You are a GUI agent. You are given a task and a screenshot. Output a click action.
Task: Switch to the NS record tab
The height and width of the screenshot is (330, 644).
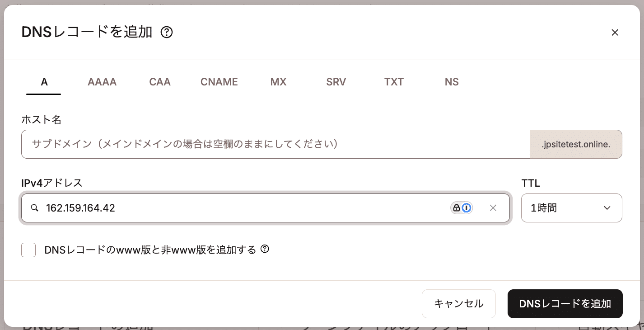(x=452, y=82)
